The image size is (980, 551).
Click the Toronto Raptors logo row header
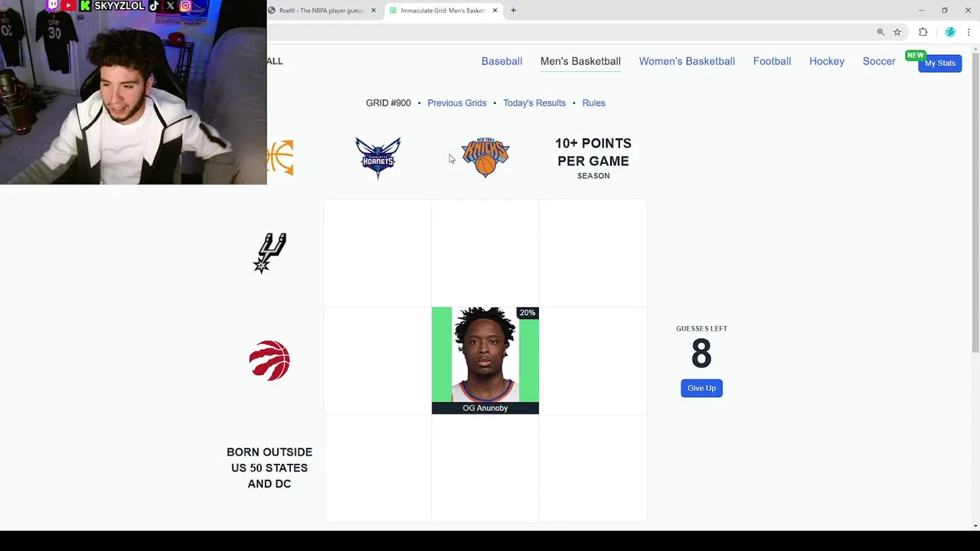[269, 360]
